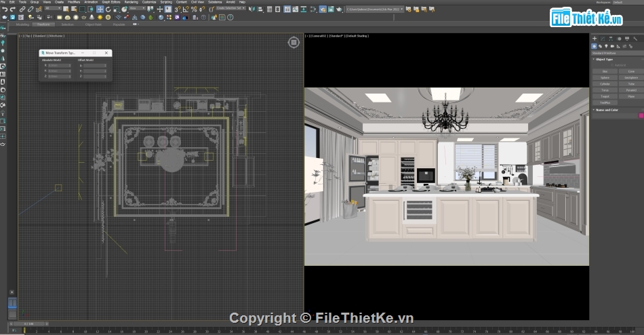This screenshot has height=335, width=644.
Task: Click the Mirror tool icon
Action: (251, 9)
